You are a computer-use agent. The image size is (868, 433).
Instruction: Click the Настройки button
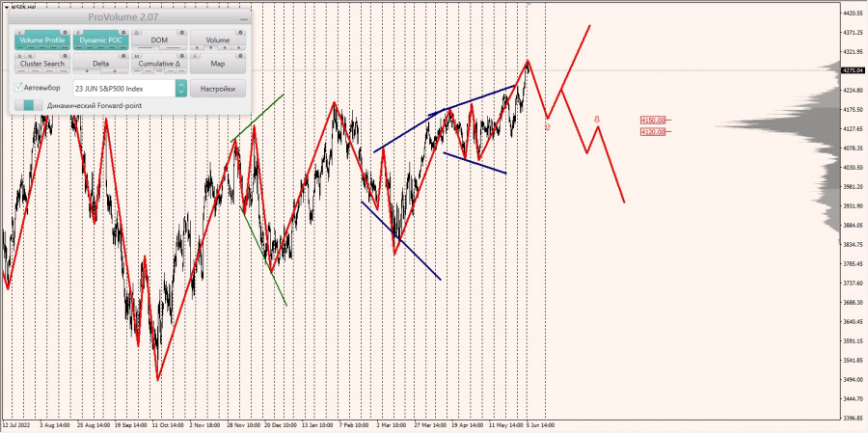tap(218, 89)
